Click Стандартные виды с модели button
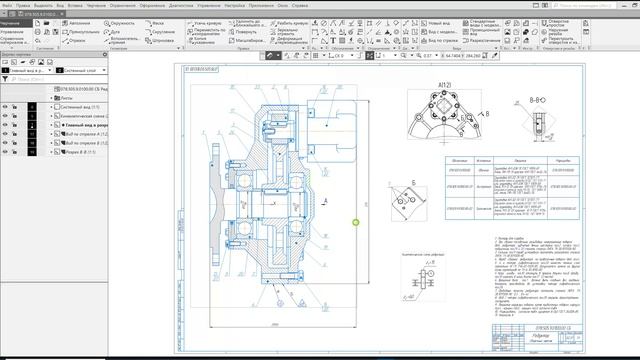The width and height of the screenshot is (640, 360). coord(482,23)
